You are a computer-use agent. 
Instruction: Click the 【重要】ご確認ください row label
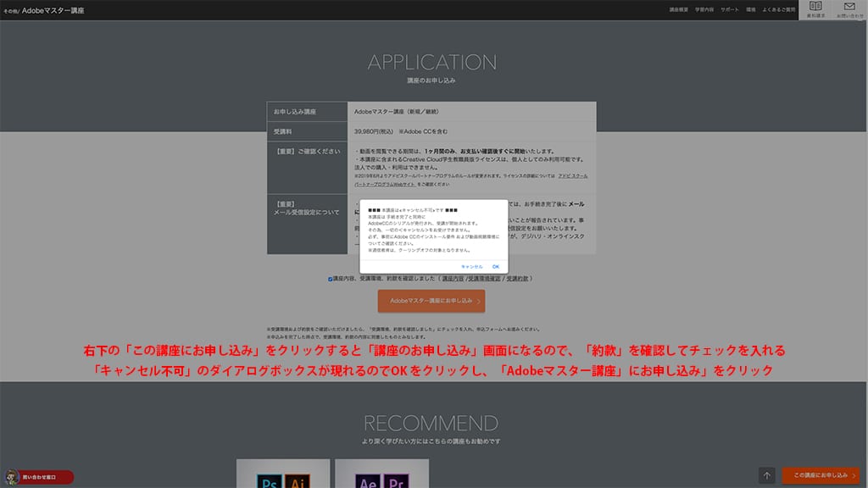pyautogui.click(x=307, y=151)
